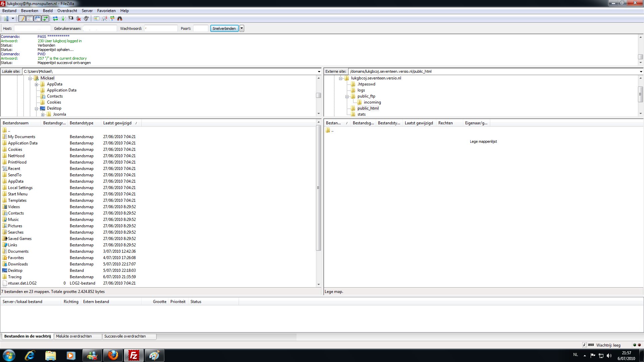Open the Bestand menu
This screenshot has width=644, height=362.
click(x=9, y=11)
